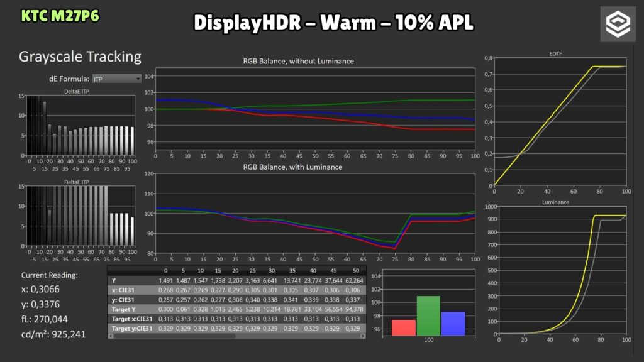
Task: Click the KTC M27P6 label
Action: [60, 16]
